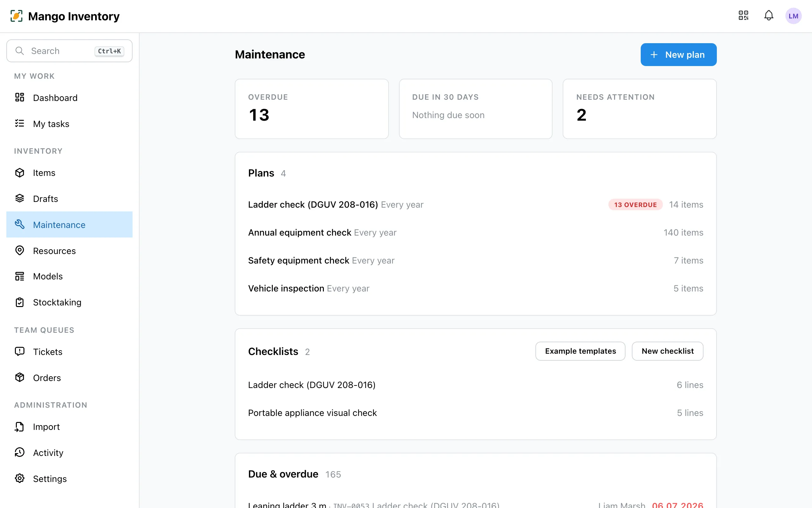
Task: Click the plus icon in New plan
Action: (654, 54)
